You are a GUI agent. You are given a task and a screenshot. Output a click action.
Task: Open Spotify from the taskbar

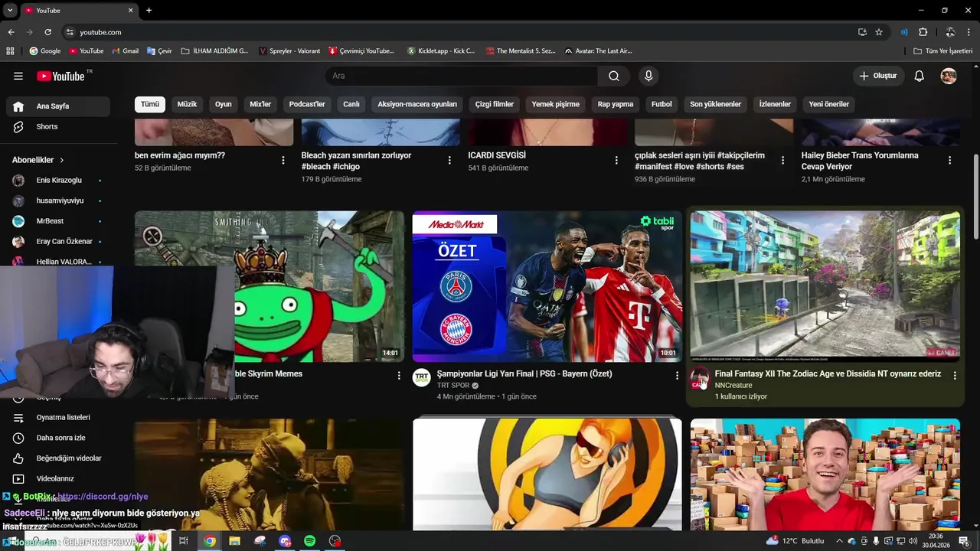pos(309,541)
